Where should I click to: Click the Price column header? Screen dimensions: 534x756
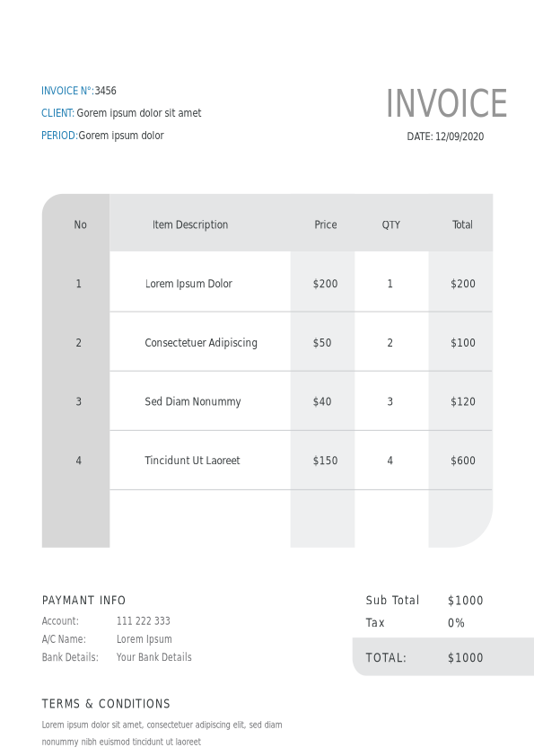tap(326, 224)
